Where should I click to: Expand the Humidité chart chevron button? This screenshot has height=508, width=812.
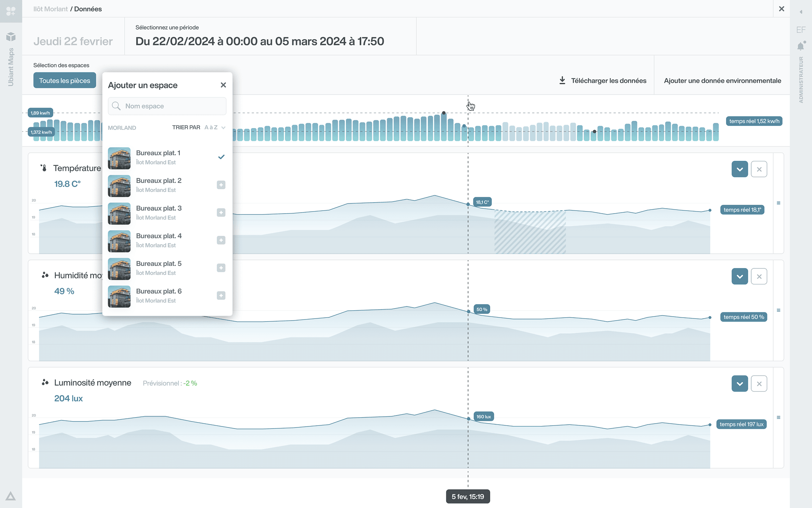point(740,277)
